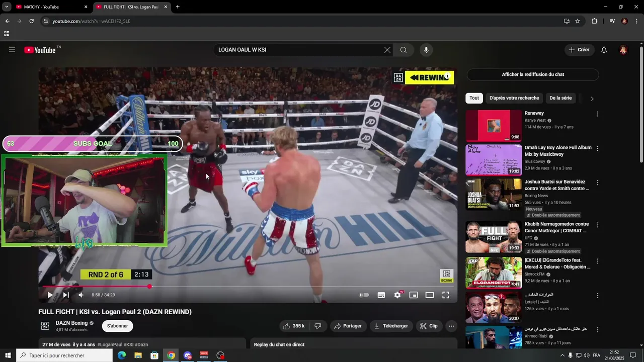
Task: Click the Télécharger download button
Action: 391,326
